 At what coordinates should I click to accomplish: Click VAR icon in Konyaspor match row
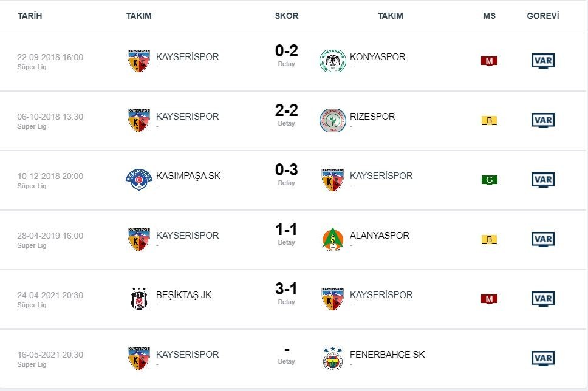542,61
